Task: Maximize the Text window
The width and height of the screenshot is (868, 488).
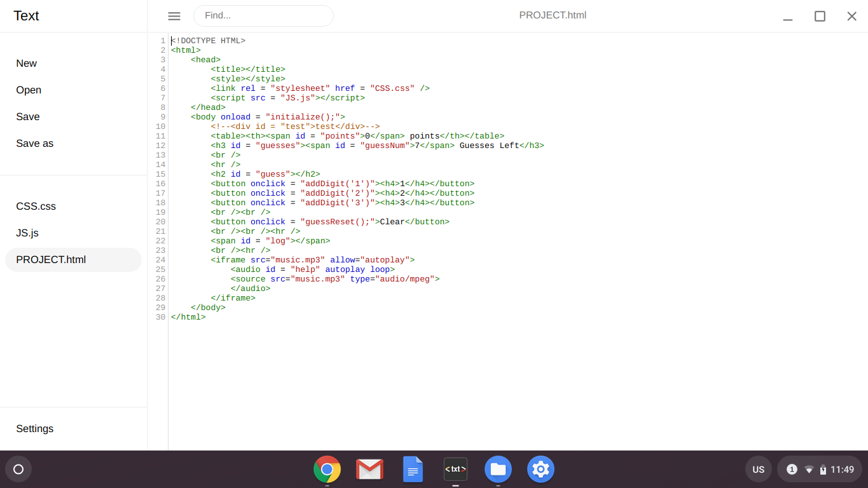Action: coord(820,16)
